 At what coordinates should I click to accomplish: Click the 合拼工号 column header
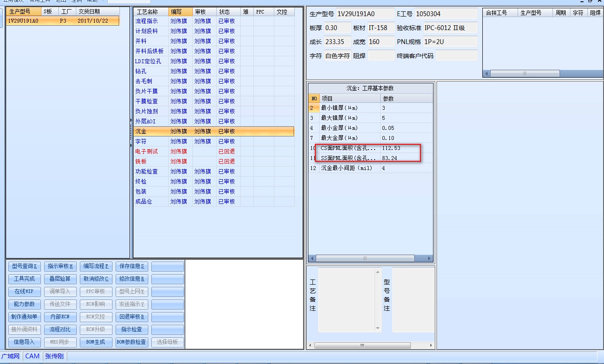pos(500,13)
